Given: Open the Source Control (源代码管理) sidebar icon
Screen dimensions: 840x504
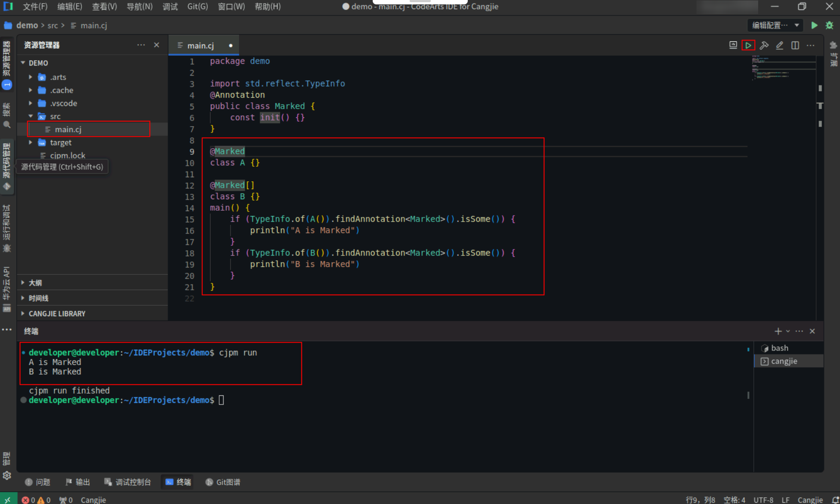Looking at the screenshot, I should [7, 166].
